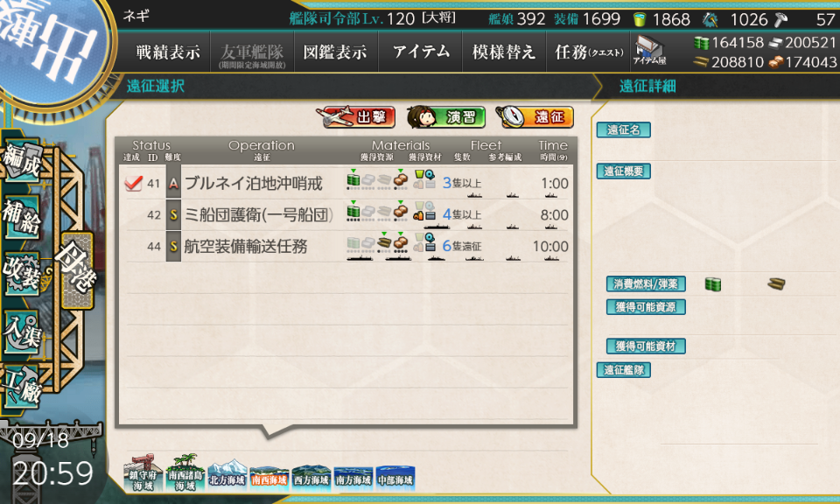Return to 母港 home port
The height and width of the screenshot is (504, 840).
pyautogui.click(x=77, y=270)
